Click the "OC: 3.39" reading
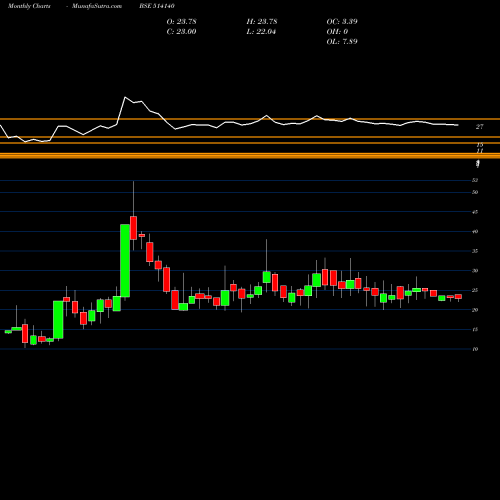This screenshot has height=500, width=500. coord(342,22)
